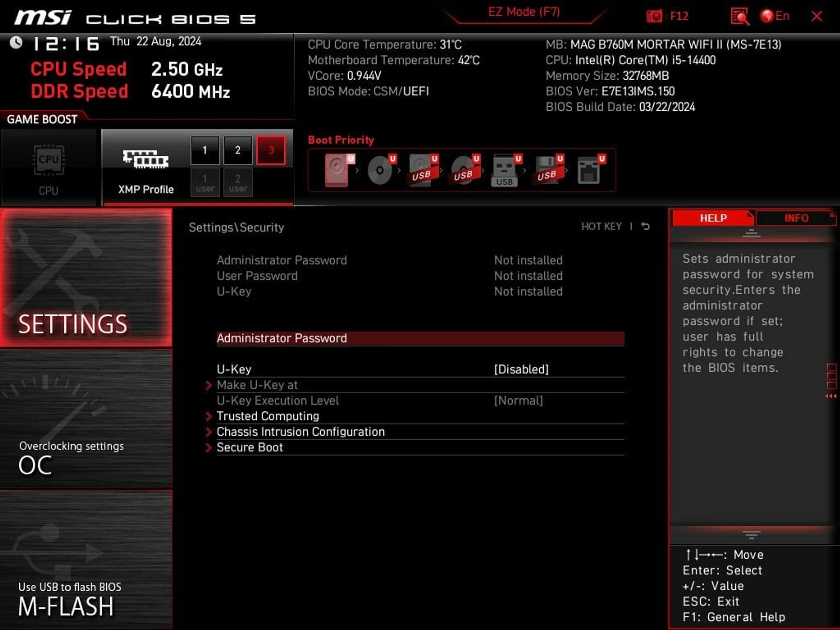Click the U-Key Not installed status
The height and width of the screenshot is (630, 840).
click(528, 292)
